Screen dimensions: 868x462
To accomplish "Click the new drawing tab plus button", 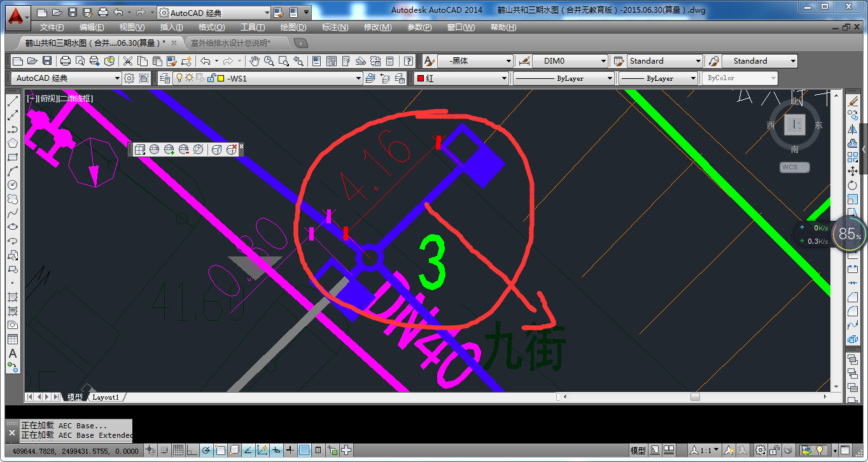I will 300,43.
